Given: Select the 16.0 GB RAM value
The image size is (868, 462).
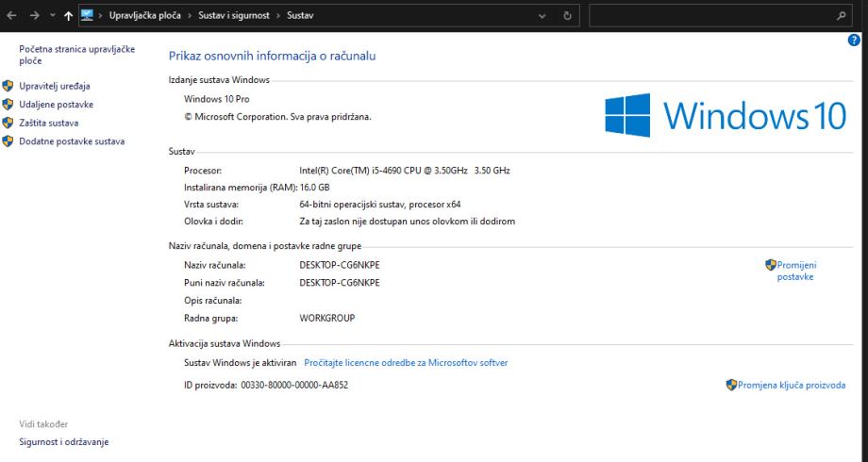Looking at the screenshot, I should [314, 188].
